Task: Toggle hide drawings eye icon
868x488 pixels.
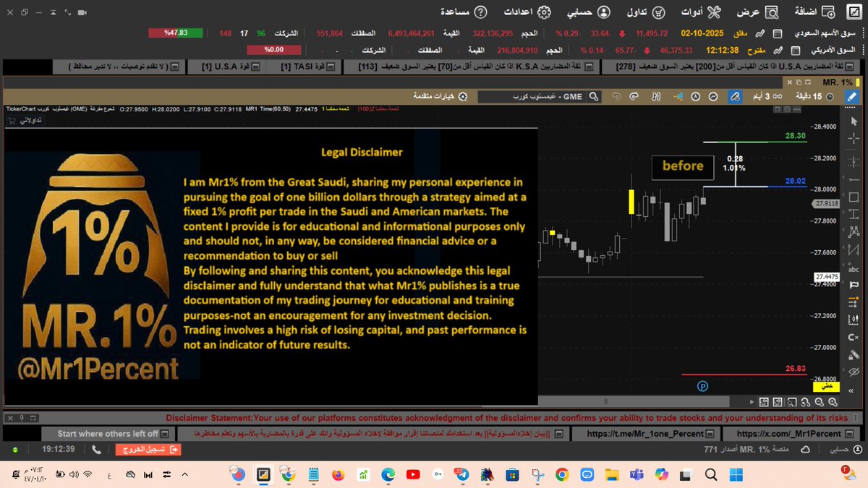Action: [x=855, y=373]
